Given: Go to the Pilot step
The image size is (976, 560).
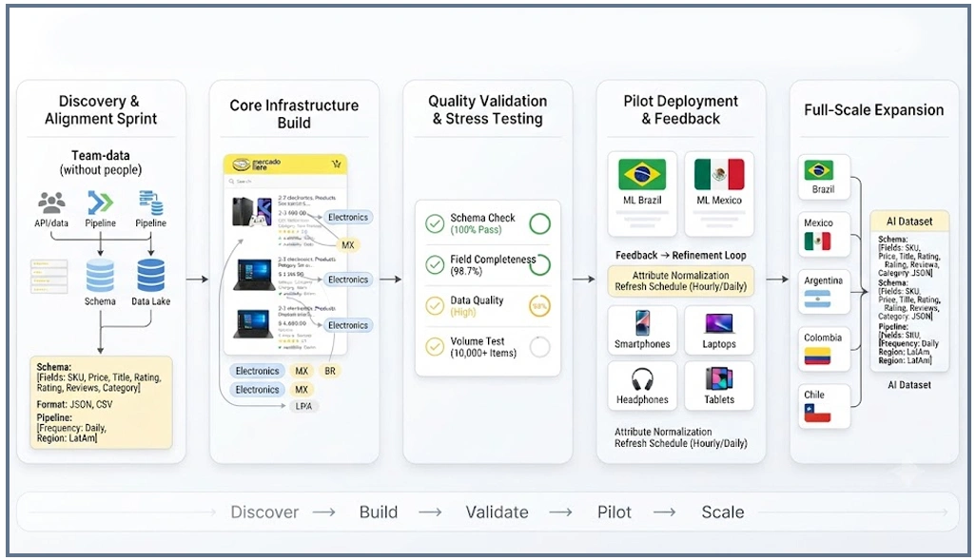Looking at the screenshot, I should click(x=614, y=512).
